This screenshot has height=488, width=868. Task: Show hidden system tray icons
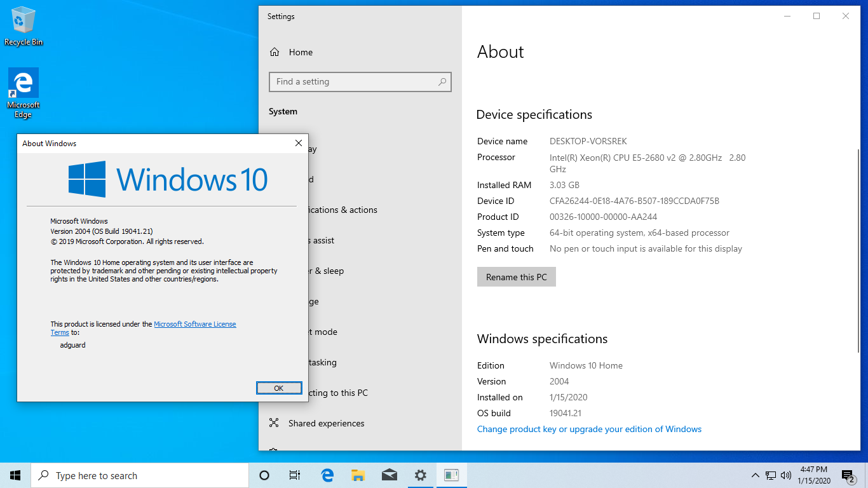point(756,475)
